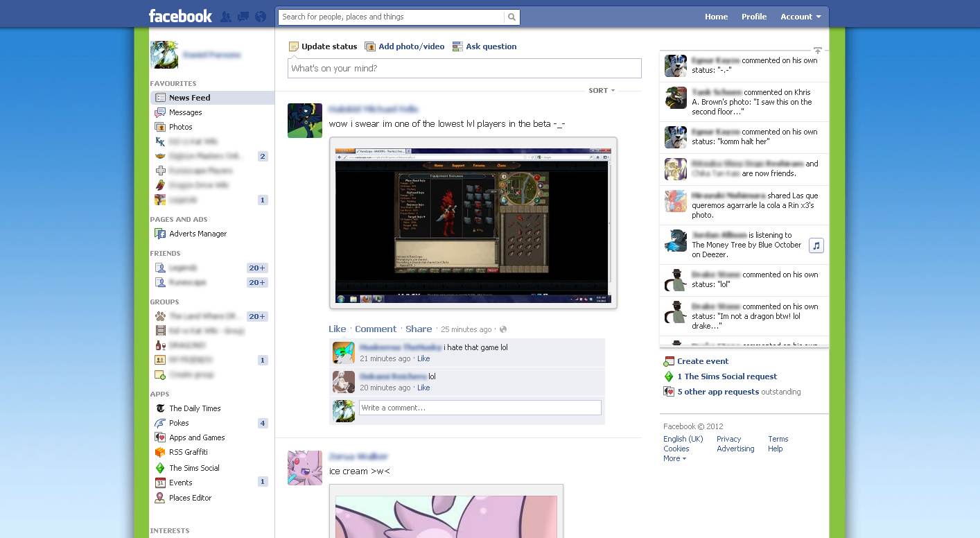This screenshot has width=980, height=538.
Task: Open notifications globe icon in top bar
Action: click(261, 17)
